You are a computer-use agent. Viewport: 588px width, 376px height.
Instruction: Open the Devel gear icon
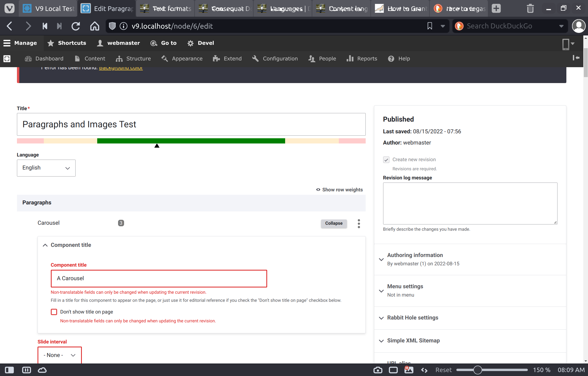pos(191,43)
